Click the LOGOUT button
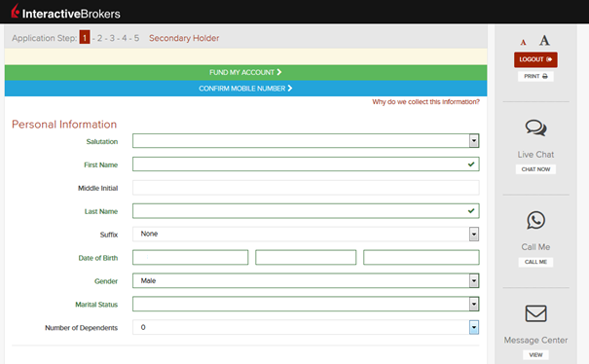The width and height of the screenshot is (589, 364). [535, 59]
